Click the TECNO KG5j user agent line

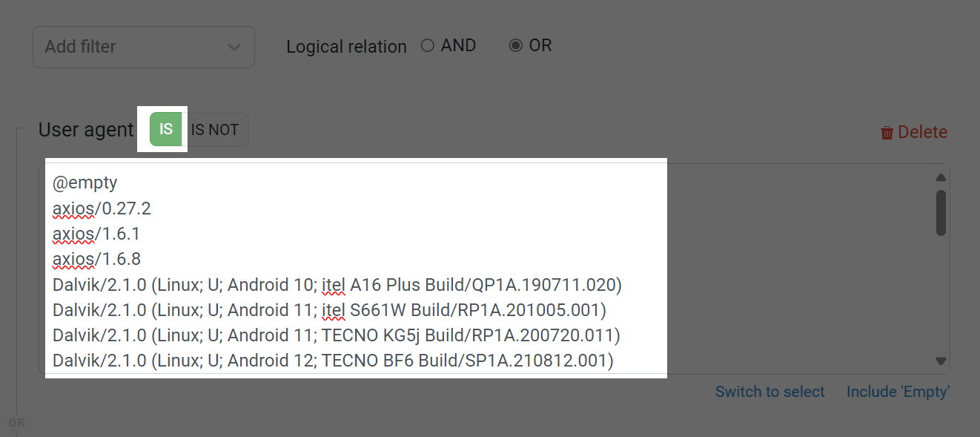click(337, 335)
